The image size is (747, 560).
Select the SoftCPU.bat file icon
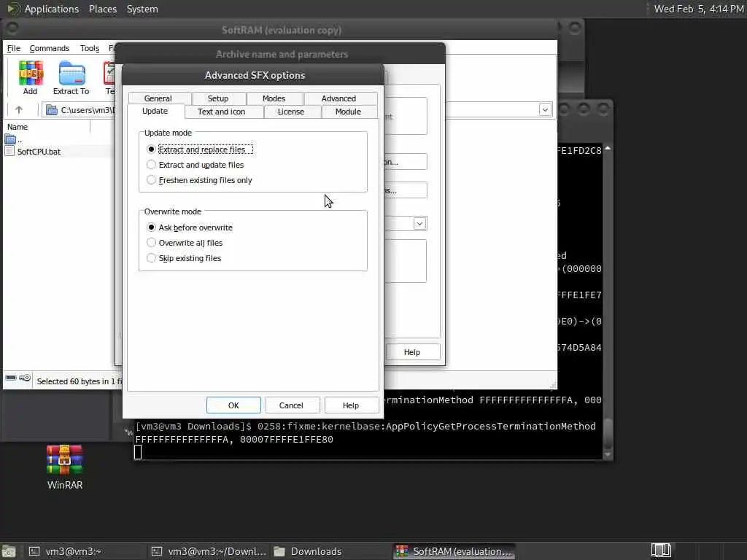9,152
